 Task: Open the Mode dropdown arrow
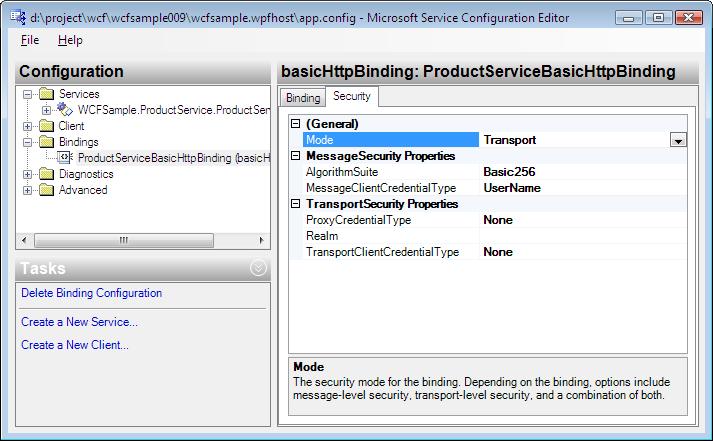[678, 140]
